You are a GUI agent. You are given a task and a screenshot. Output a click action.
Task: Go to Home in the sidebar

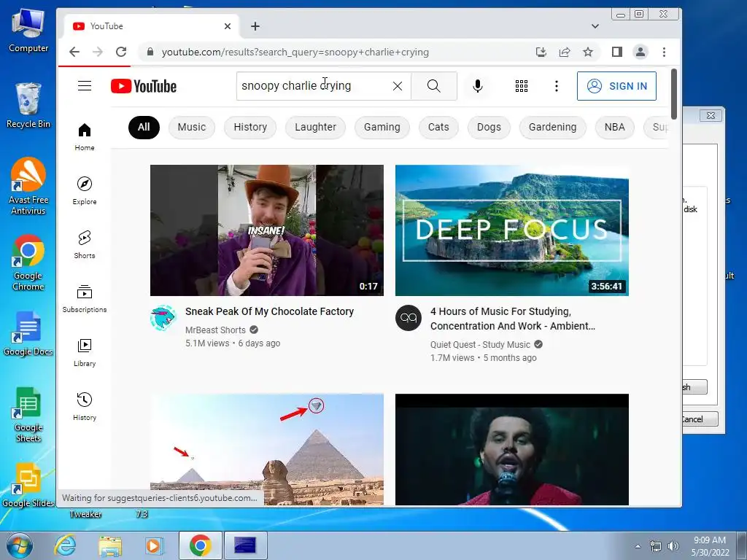pos(85,137)
